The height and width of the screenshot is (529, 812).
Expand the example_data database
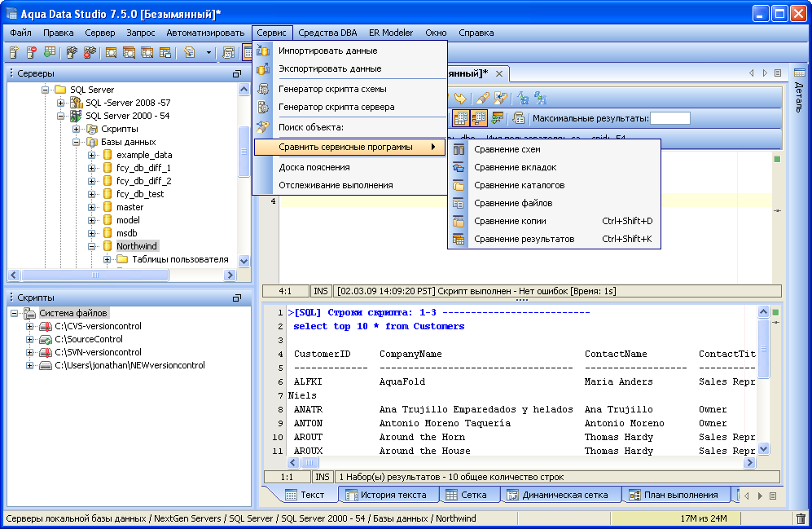point(92,155)
